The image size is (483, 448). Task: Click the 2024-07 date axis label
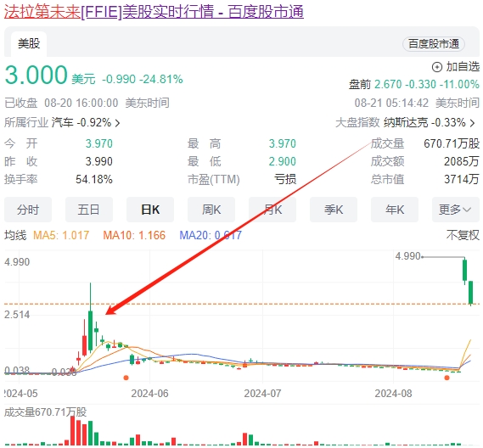[262, 394]
